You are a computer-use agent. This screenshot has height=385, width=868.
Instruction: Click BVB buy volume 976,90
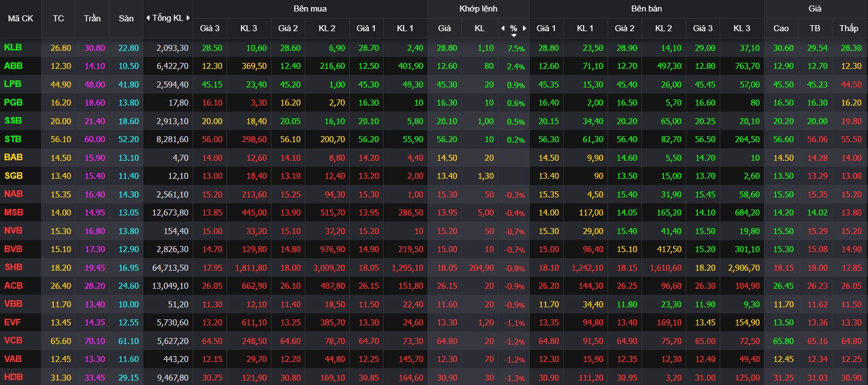pos(333,249)
